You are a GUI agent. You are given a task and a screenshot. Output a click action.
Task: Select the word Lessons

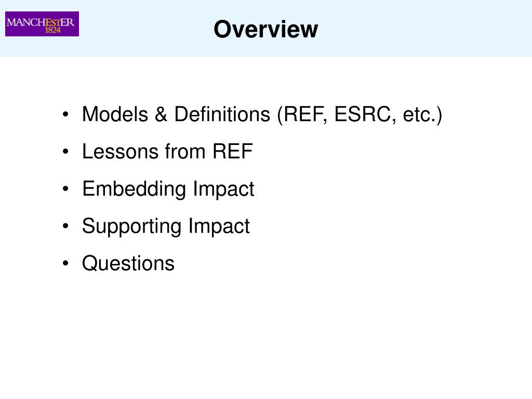click(120, 151)
